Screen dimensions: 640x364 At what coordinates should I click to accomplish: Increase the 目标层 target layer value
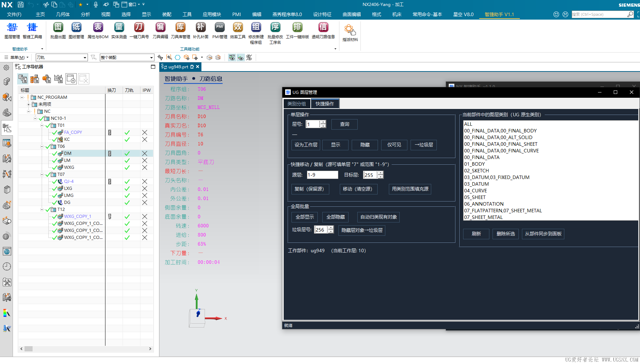pyautogui.click(x=380, y=173)
